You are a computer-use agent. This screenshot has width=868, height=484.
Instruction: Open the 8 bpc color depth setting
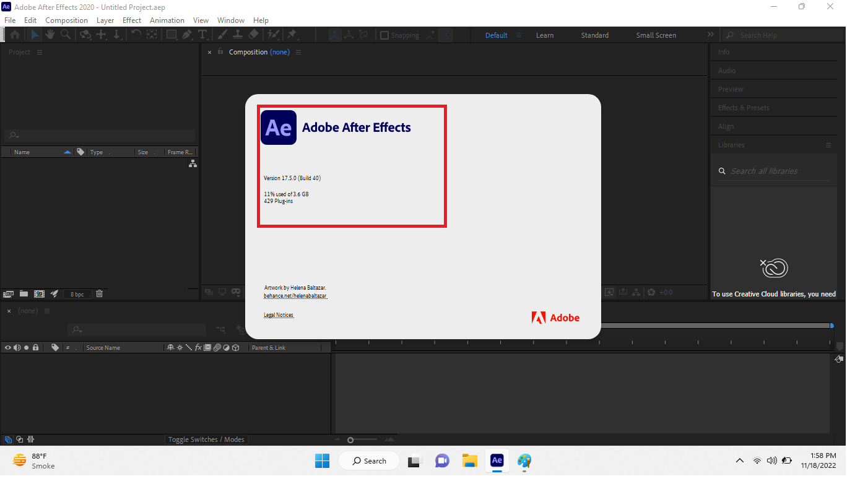77,295
